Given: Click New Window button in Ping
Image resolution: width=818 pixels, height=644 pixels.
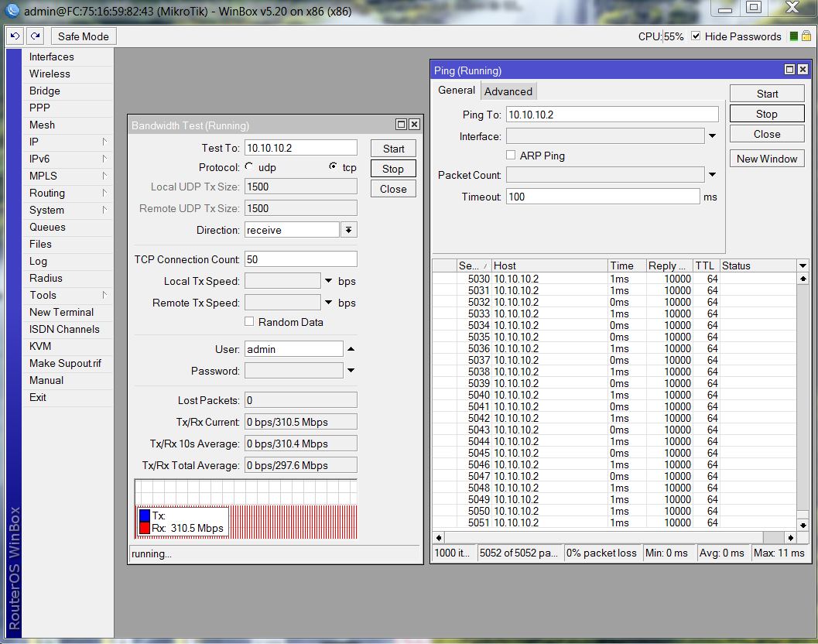Looking at the screenshot, I should [767, 159].
